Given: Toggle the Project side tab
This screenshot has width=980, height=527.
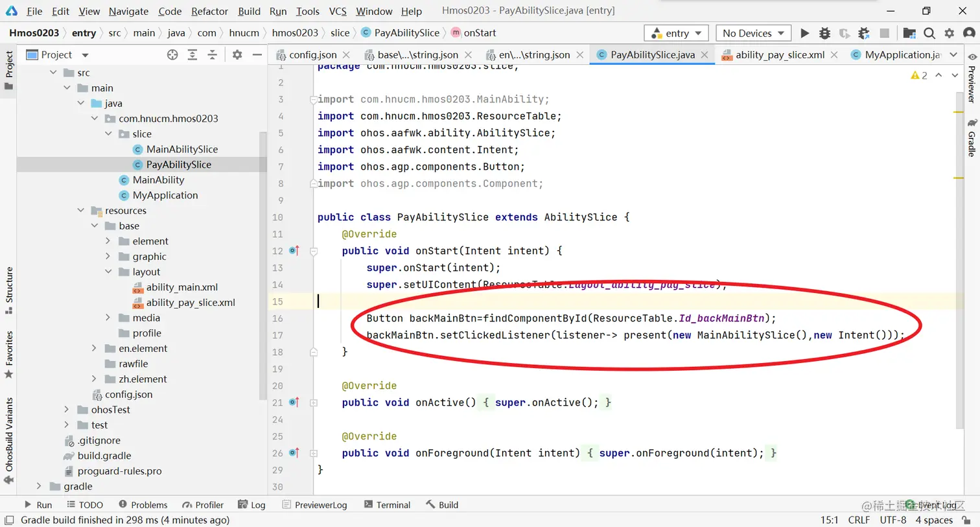Looking at the screenshot, I should (x=9, y=69).
